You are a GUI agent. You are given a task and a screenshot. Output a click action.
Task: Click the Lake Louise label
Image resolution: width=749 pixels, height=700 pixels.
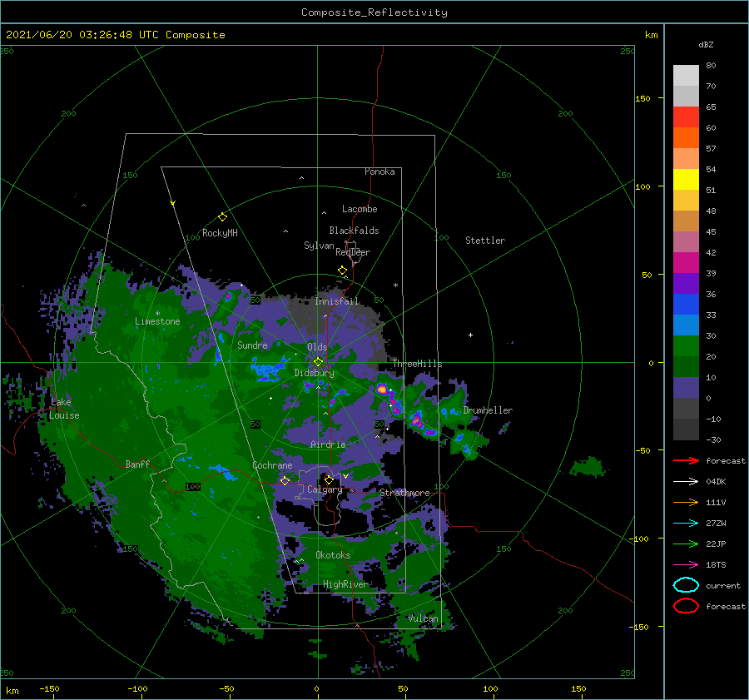click(64, 409)
